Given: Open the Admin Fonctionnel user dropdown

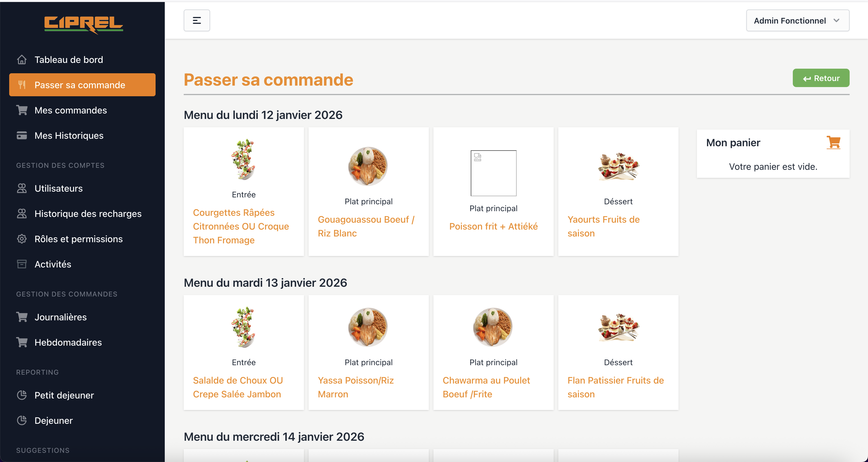Looking at the screenshot, I should (797, 21).
